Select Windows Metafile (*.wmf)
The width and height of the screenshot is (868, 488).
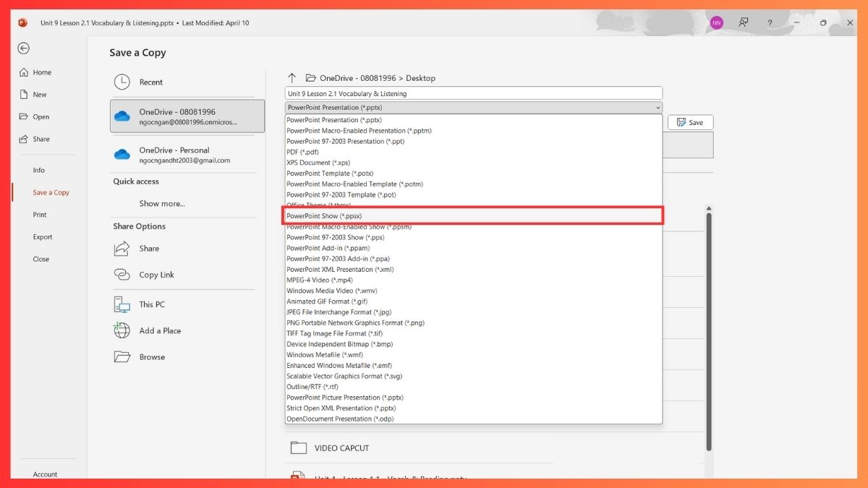[474, 355]
